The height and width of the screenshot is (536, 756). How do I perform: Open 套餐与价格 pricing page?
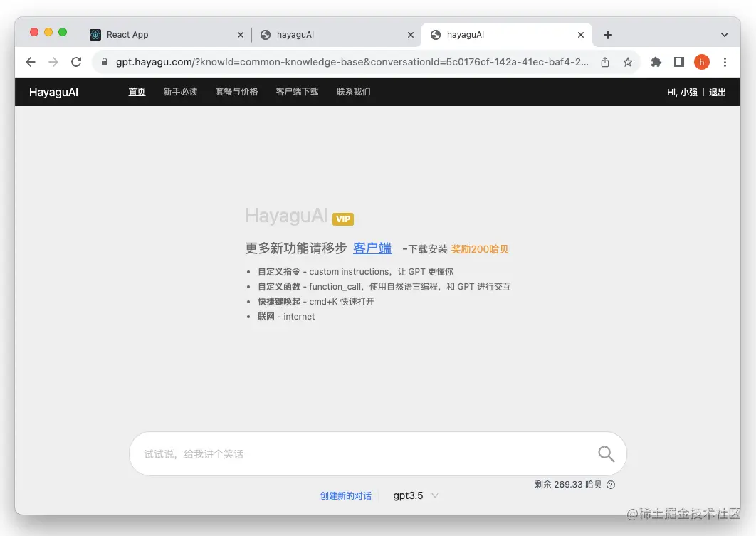236,92
